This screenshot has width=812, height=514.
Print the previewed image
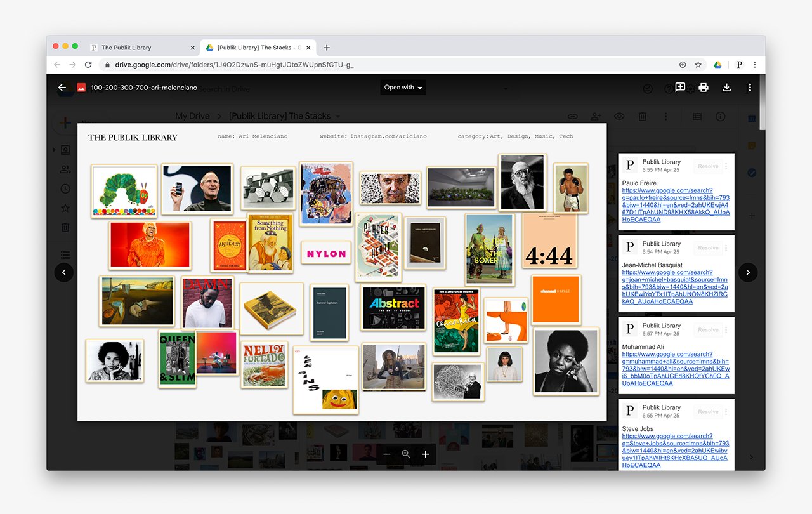click(x=704, y=88)
